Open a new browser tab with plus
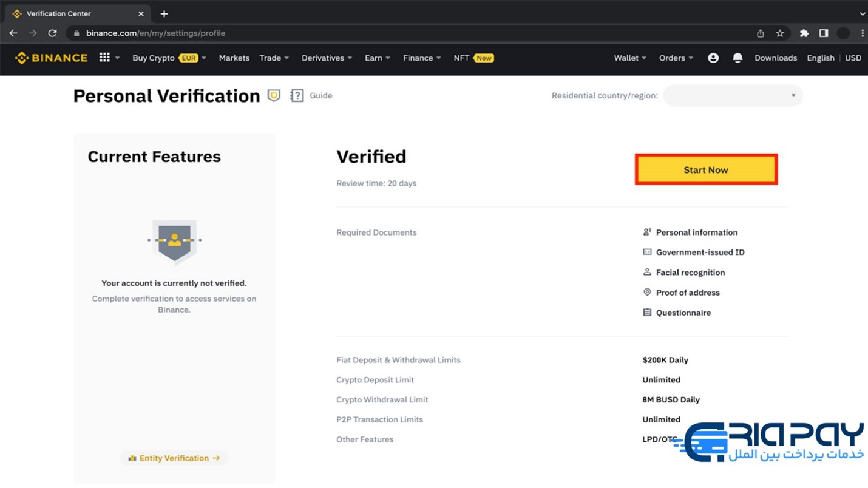Screen dimensions: 868x488 pos(164,13)
